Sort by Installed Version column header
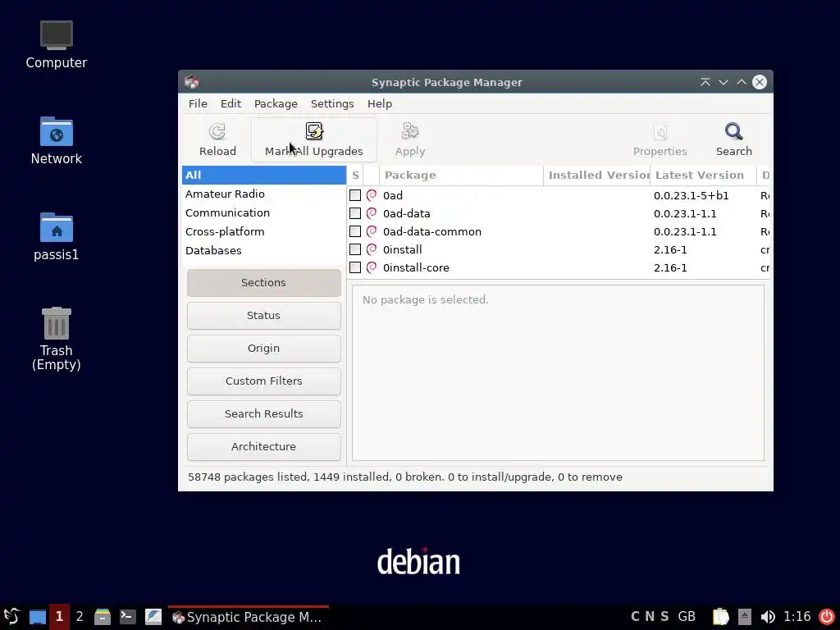 (x=597, y=176)
